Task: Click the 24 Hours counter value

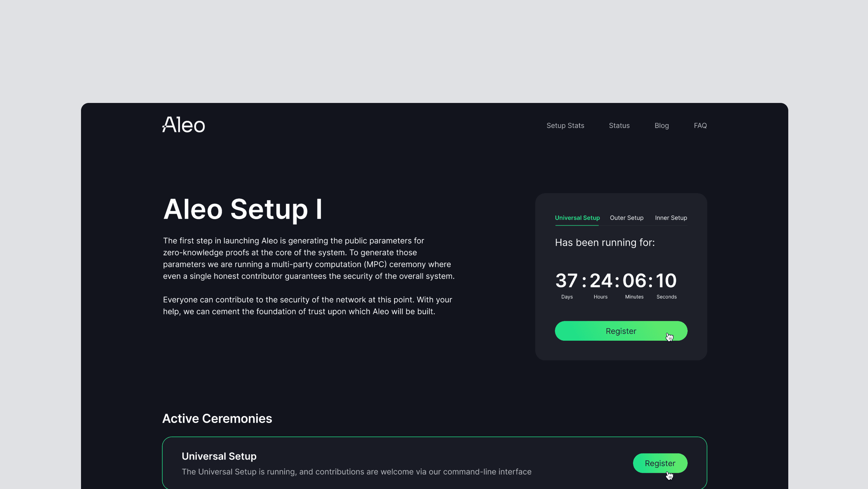Action: tap(601, 281)
